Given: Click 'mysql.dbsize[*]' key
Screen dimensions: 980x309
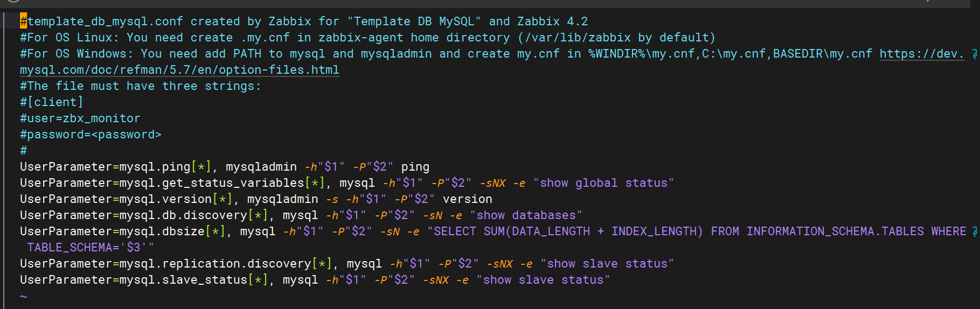Looking at the screenshot, I should [172, 231].
